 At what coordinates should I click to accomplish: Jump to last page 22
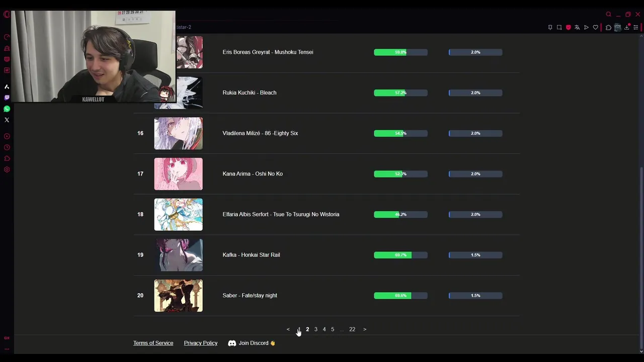352,329
